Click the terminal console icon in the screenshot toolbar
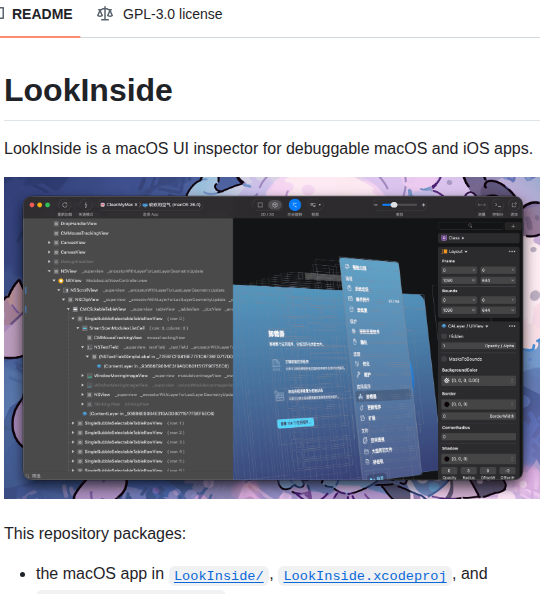540x594 pixels. (498, 205)
